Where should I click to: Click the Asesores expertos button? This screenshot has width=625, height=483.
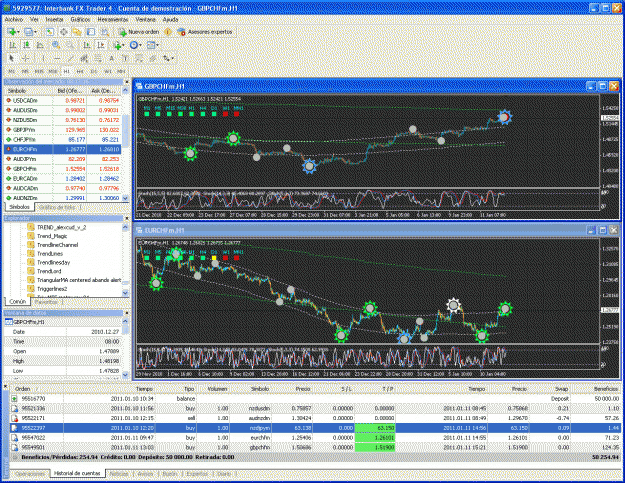[205, 32]
